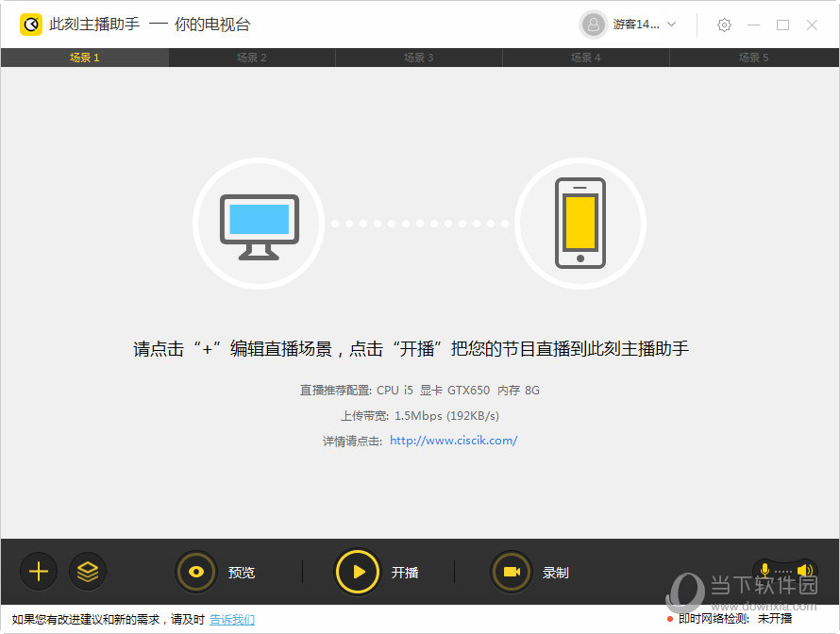Maximize the window
Viewport: 840px width, 634px height.
782,25
